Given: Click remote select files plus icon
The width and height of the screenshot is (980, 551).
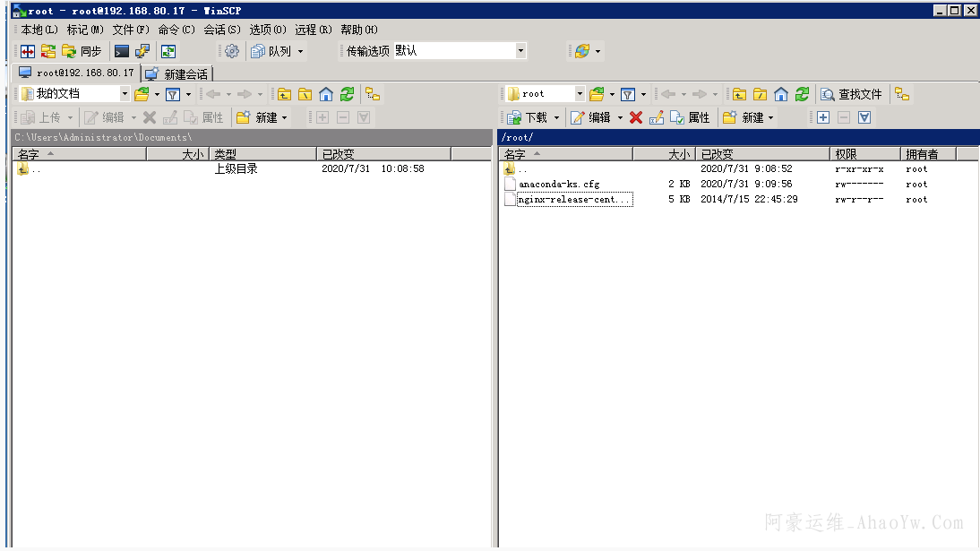Looking at the screenshot, I should 822,117.
